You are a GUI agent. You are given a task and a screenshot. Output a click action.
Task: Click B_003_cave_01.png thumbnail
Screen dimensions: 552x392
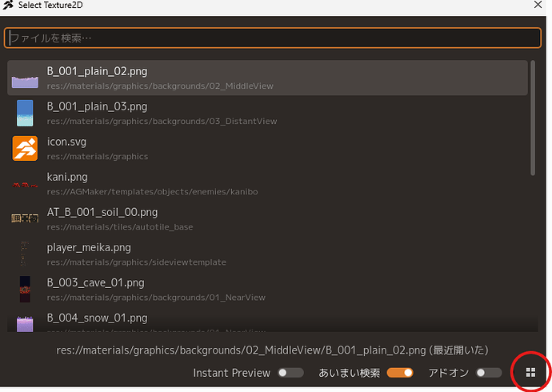click(x=25, y=290)
